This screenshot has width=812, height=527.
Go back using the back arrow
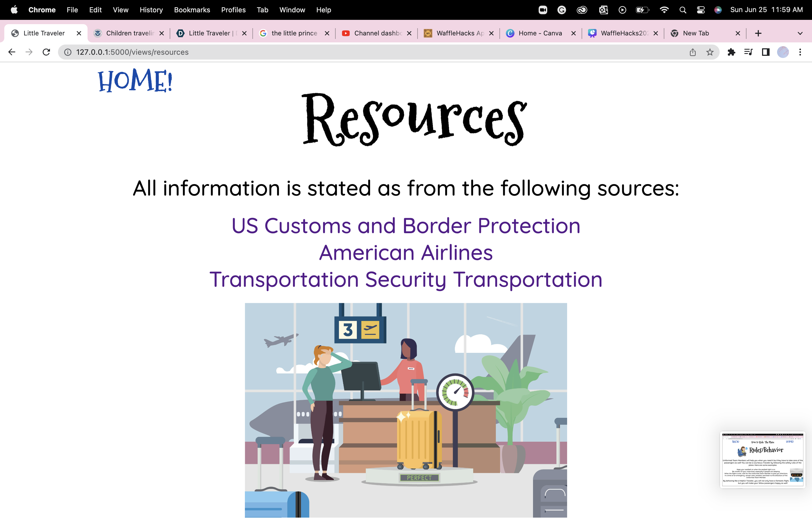(12, 52)
